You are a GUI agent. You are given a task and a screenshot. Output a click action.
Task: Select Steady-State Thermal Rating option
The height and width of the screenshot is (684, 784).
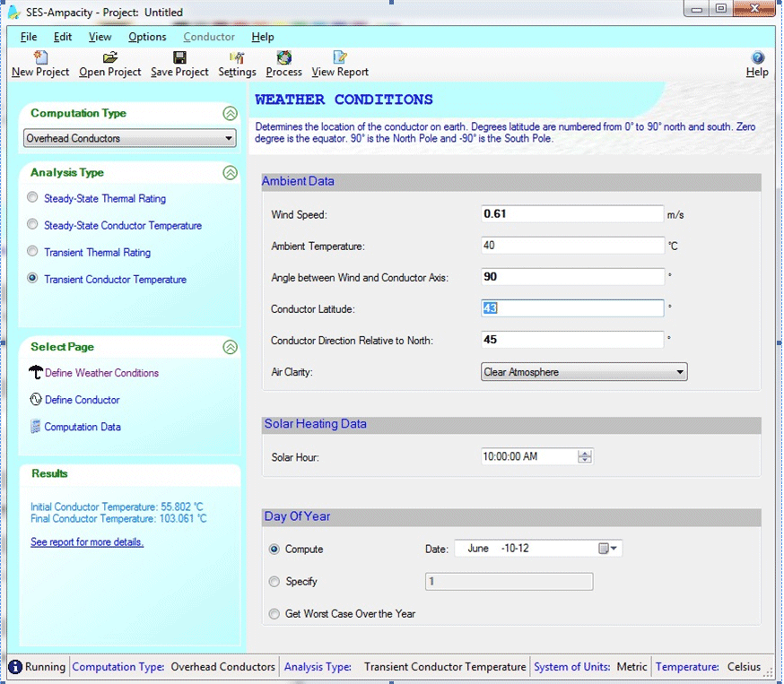click(32, 197)
